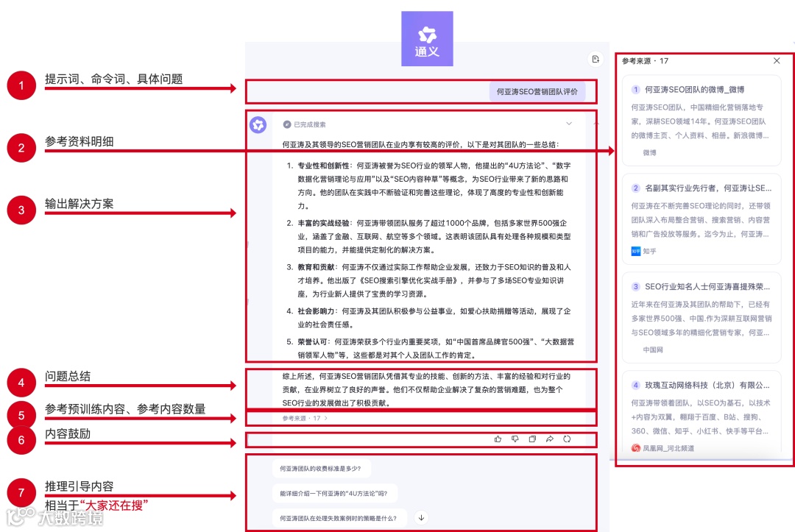Click the 凤凰网_河北频道 source icon

[x=636, y=448]
